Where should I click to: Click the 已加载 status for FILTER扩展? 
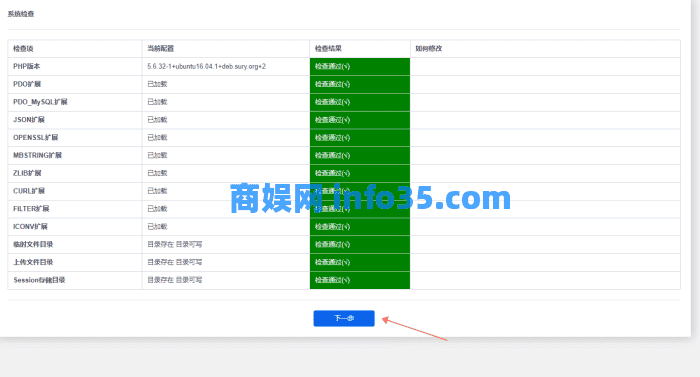click(x=157, y=209)
